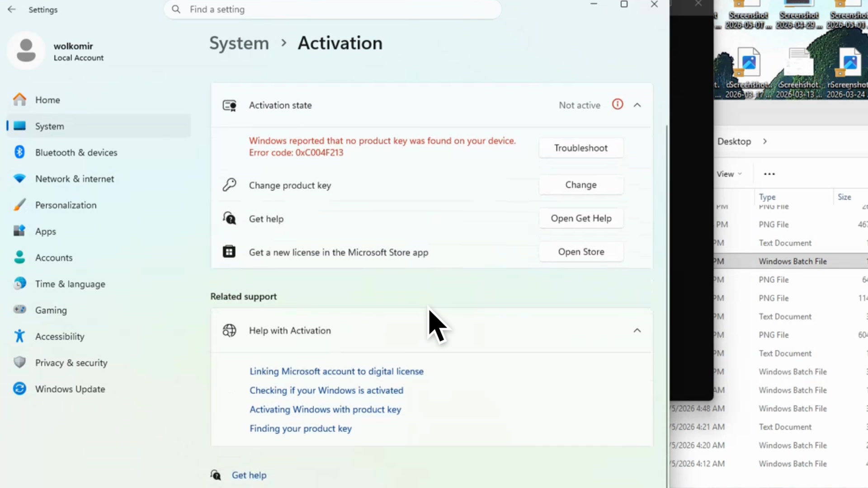Open Checking if your Windows is activated
The height and width of the screenshot is (488, 868).
[x=326, y=390]
